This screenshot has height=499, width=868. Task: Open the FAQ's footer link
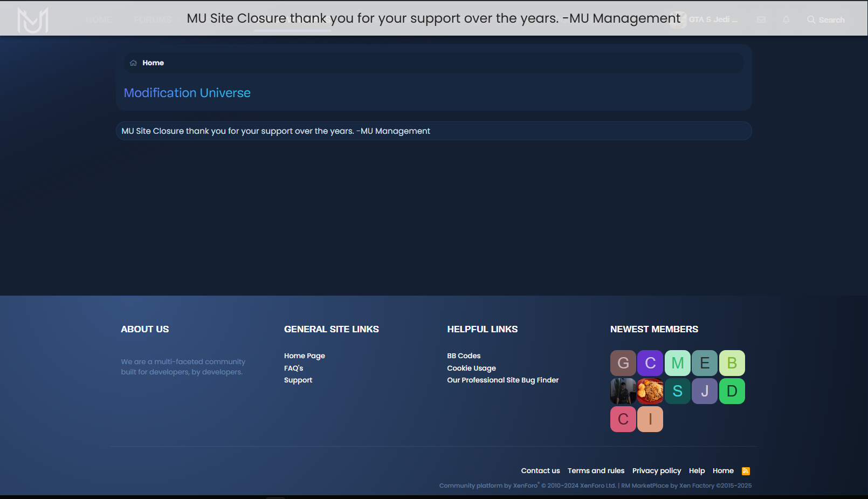pos(294,368)
